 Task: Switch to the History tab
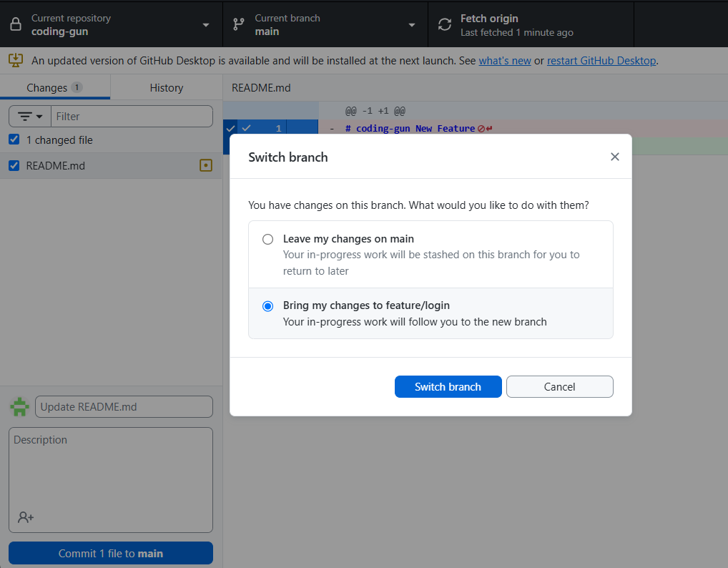[x=166, y=87]
